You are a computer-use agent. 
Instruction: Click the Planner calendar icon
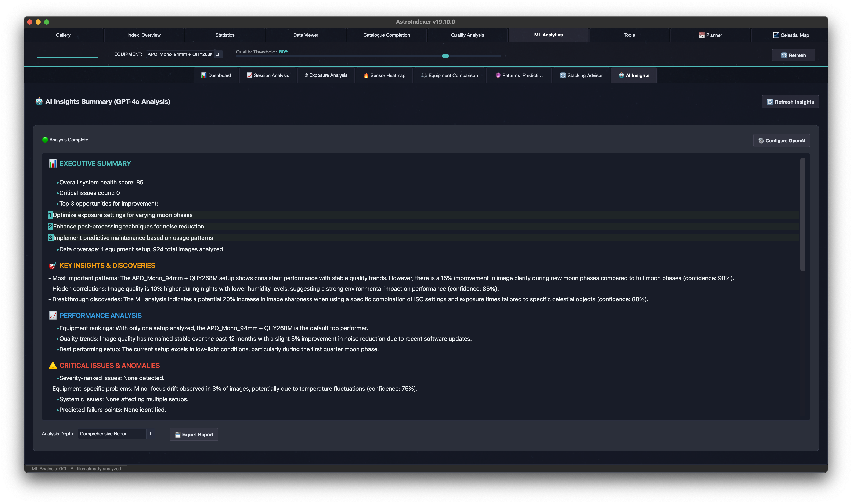(x=701, y=35)
